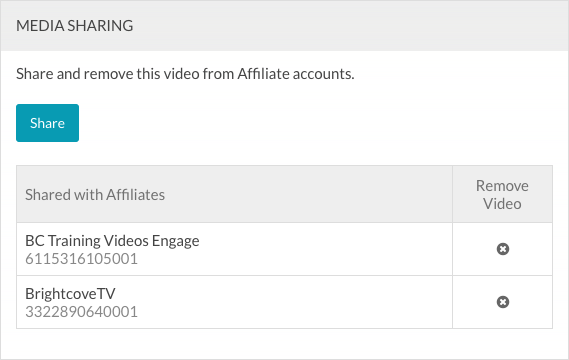This screenshot has height=360, width=569.
Task: Select the Remove Video column header
Action: coord(503,194)
